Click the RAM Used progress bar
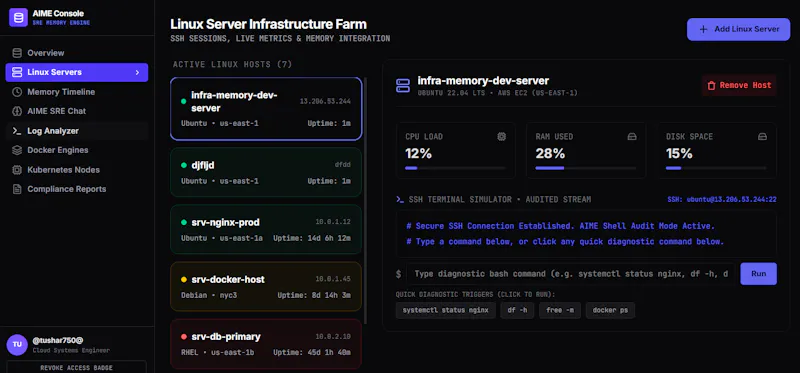Screen dimensions: 800x373 (586, 168)
